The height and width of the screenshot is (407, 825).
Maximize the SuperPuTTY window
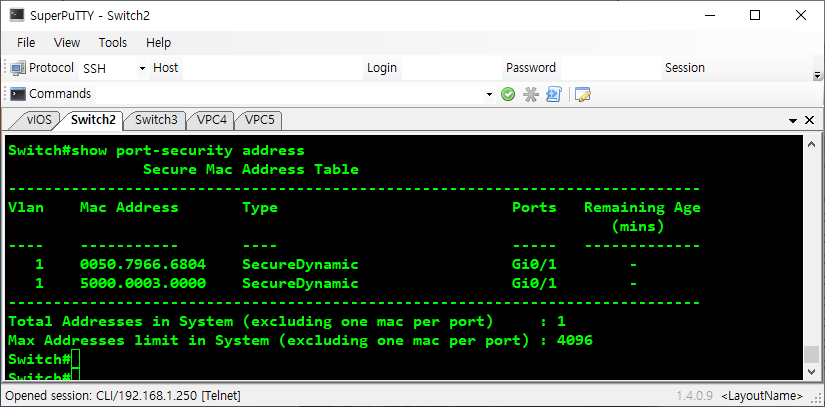click(x=755, y=16)
